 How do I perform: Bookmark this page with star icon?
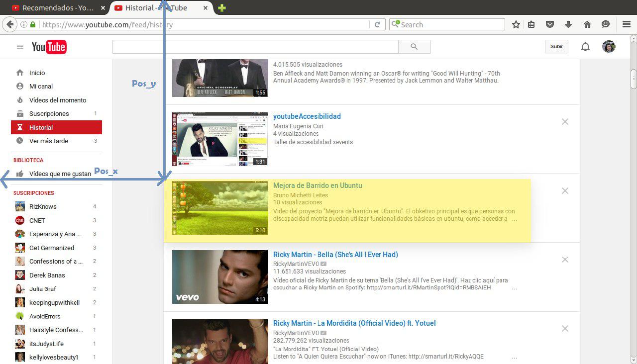pyautogui.click(x=516, y=24)
